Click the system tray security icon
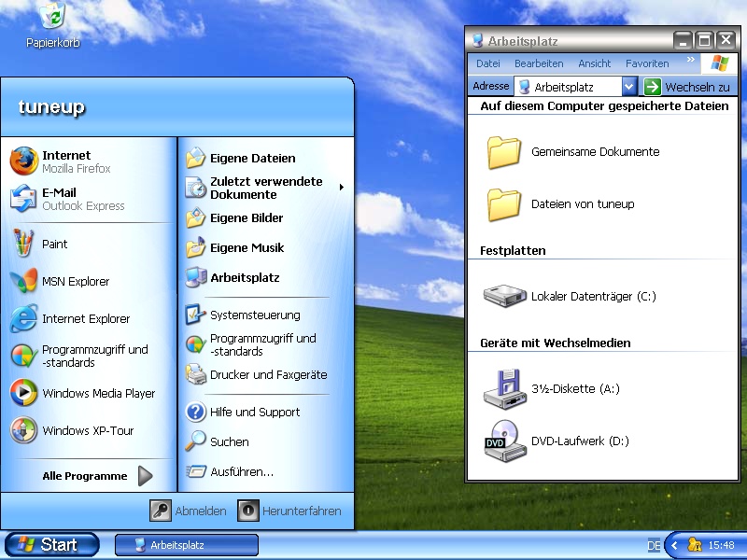Screen dimensions: 747x560 pos(695,545)
